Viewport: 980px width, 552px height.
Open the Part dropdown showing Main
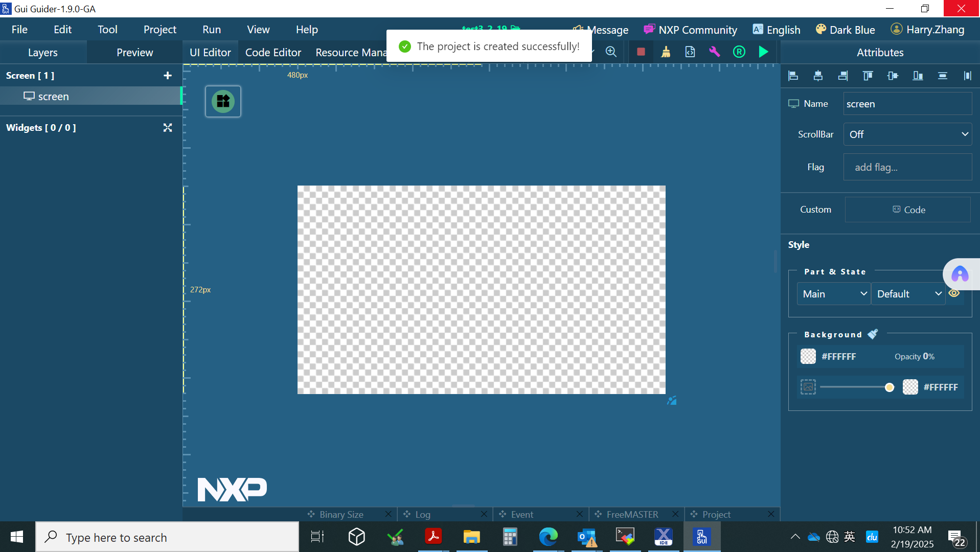833,293
